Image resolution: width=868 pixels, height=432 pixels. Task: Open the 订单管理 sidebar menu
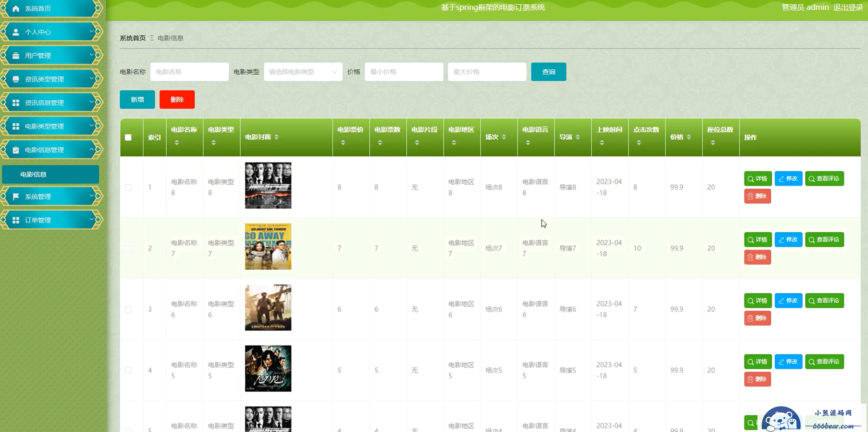51,220
